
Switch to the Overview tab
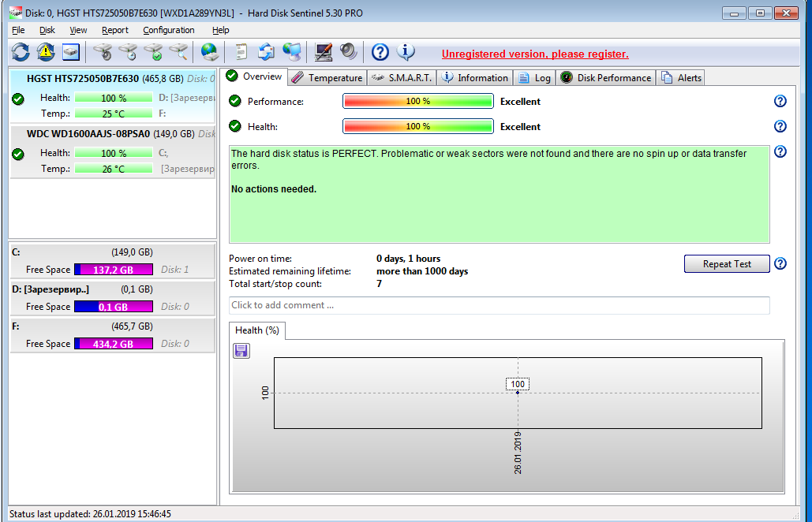tap(254, 76)
